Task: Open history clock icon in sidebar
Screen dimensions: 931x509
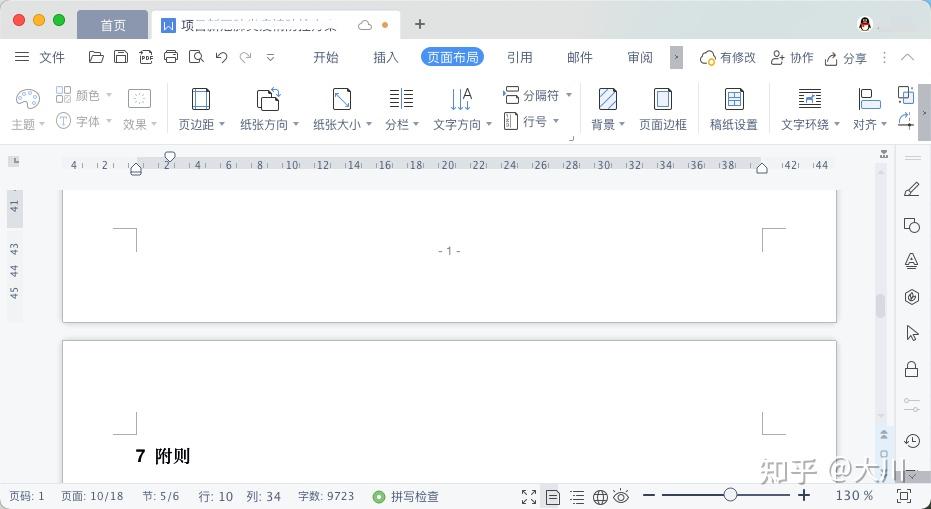Action: [x=912, y=441]
